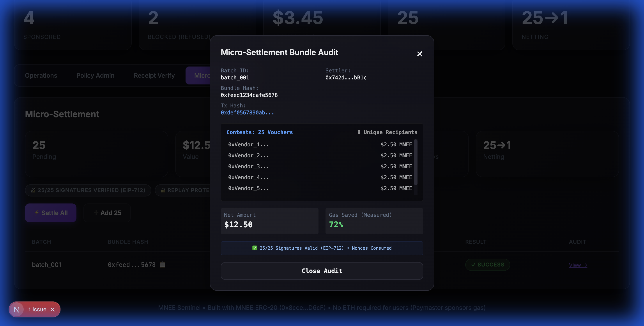Click the Settle All lightning button
The height and width of the screenshot is (326, 644).
click(51, 213)
